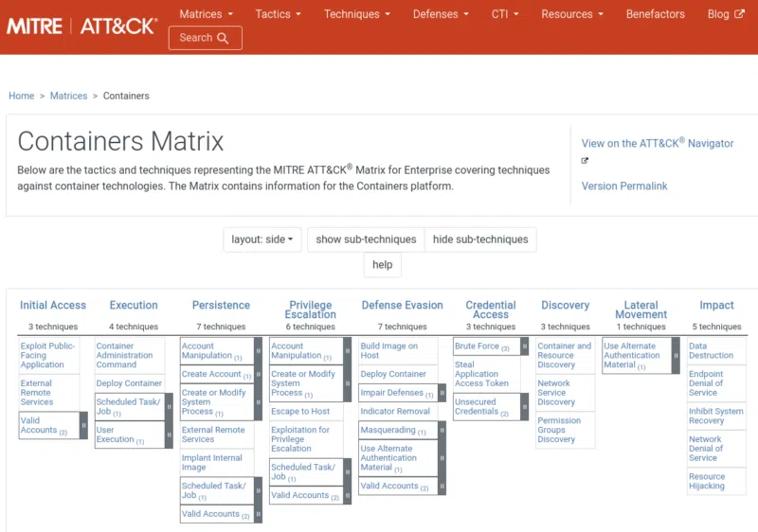Image resolution: width=758 pixels, height=532 pixels.
Task: Open Exploitation for Privilege Escalation technique
Action: click(x=300, y=439)
